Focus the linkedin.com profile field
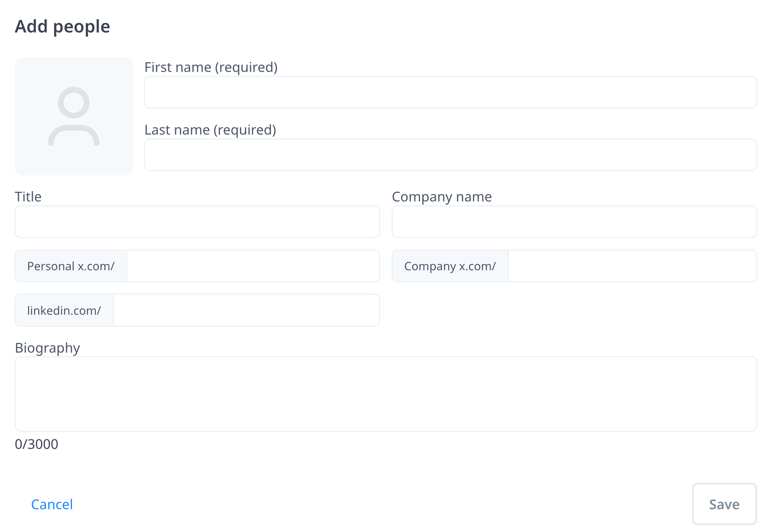 click(246, 310)
